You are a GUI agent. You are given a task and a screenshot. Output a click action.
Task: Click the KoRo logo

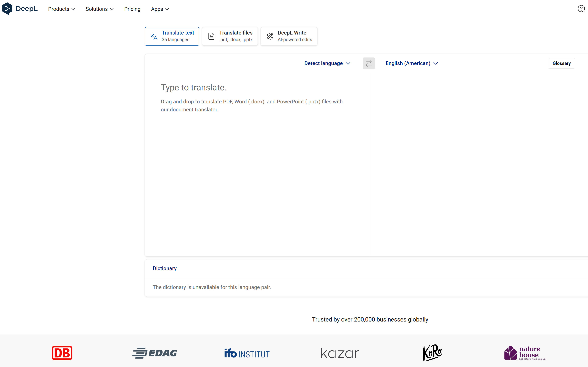click(432, 353)
